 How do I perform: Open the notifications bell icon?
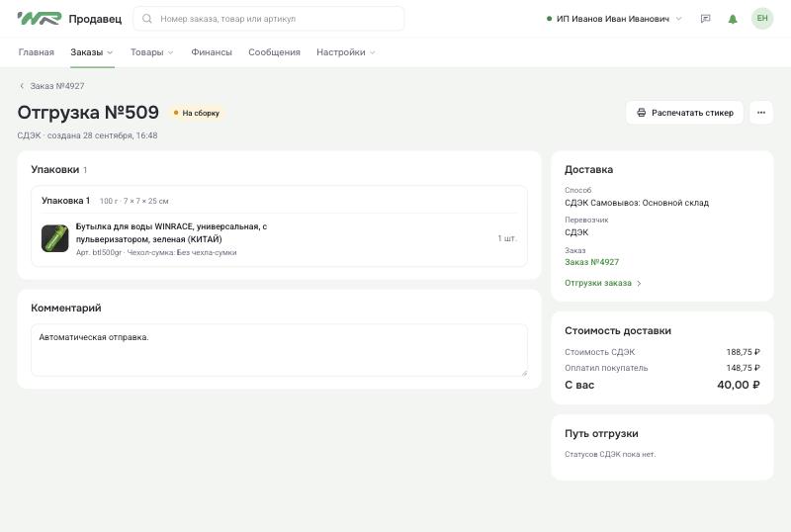733,19
